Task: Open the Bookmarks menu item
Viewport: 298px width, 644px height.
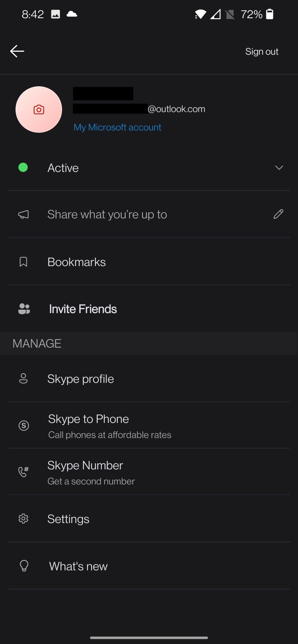Action: pos(77,262)
